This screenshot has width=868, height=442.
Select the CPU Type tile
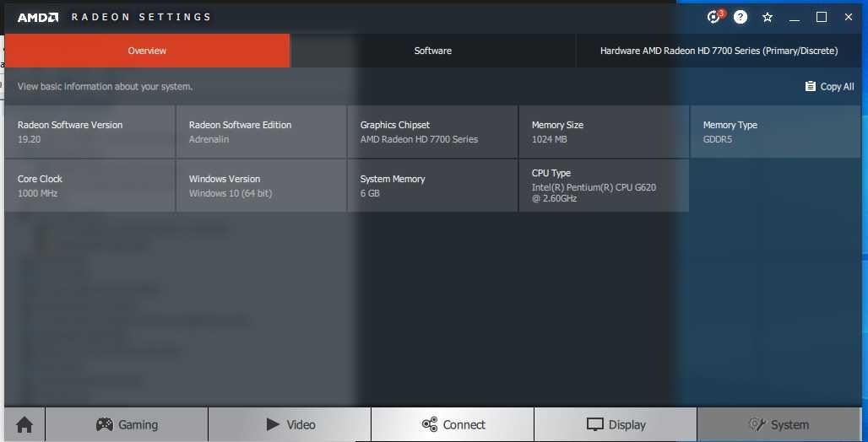[x=604, y=186]
